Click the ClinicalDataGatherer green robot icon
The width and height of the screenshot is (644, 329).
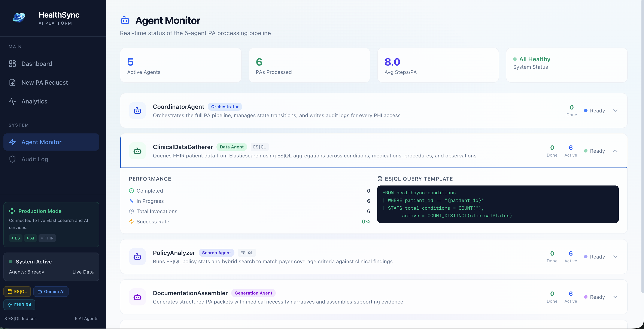(x=137, y=151)
